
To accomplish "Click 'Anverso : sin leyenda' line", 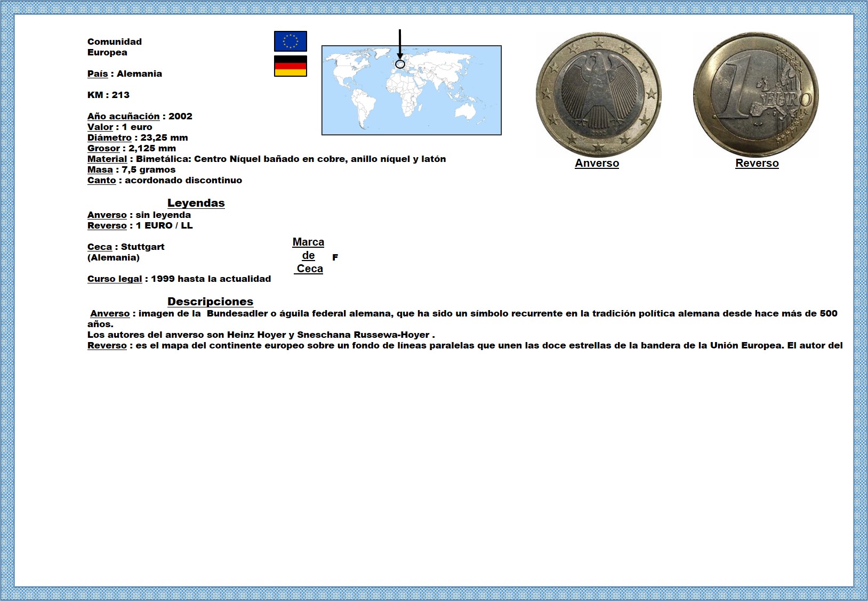I will [x=139, y=215].
